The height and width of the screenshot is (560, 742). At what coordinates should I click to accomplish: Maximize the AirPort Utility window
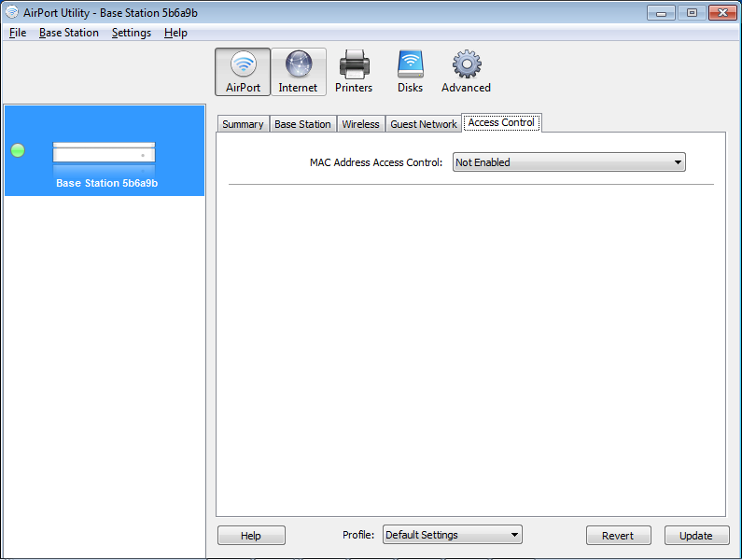tap(692, 13)
